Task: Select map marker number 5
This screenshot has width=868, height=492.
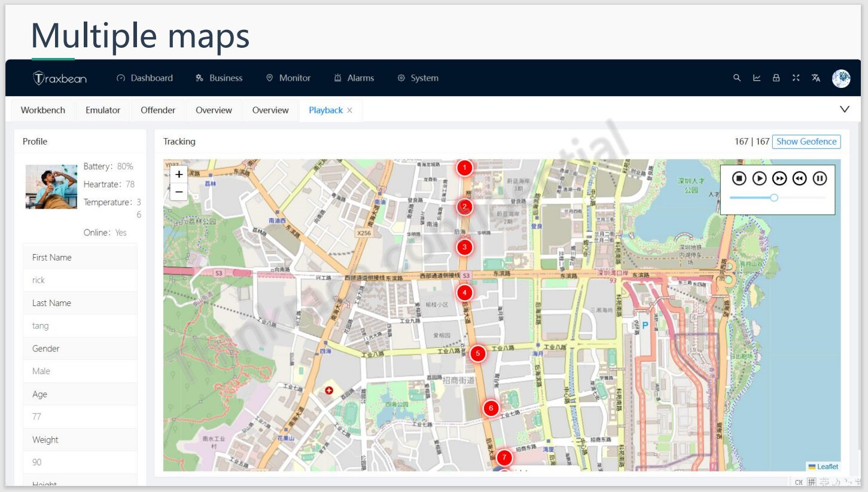Action: (x=477, y=354)
